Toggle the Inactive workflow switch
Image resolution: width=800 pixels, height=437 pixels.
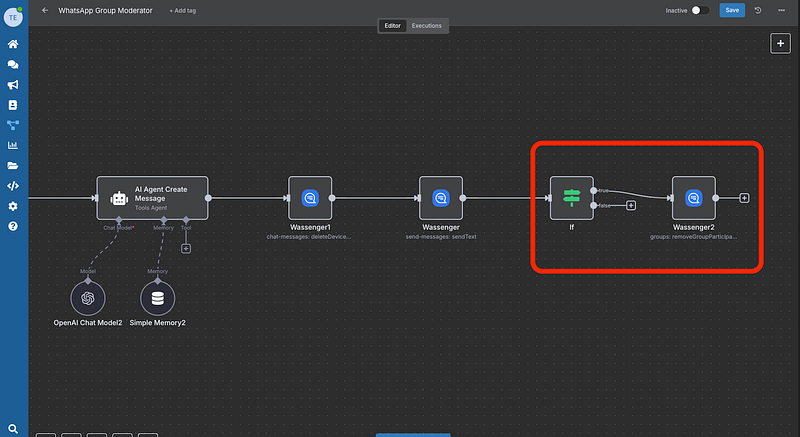click(701, 10)
